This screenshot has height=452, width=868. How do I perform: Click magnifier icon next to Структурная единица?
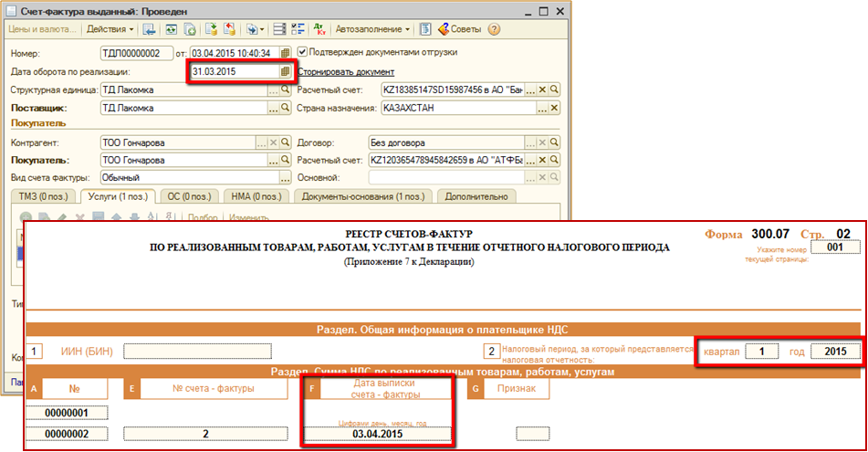coord(284,90)
